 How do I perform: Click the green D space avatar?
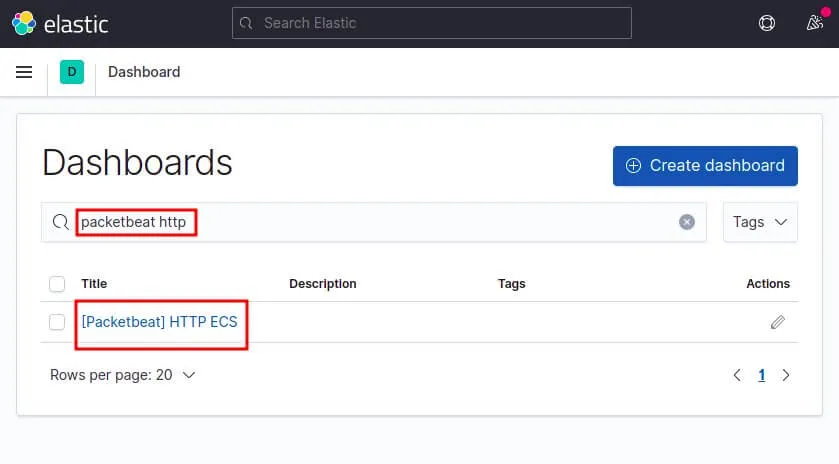click(72, 72)
